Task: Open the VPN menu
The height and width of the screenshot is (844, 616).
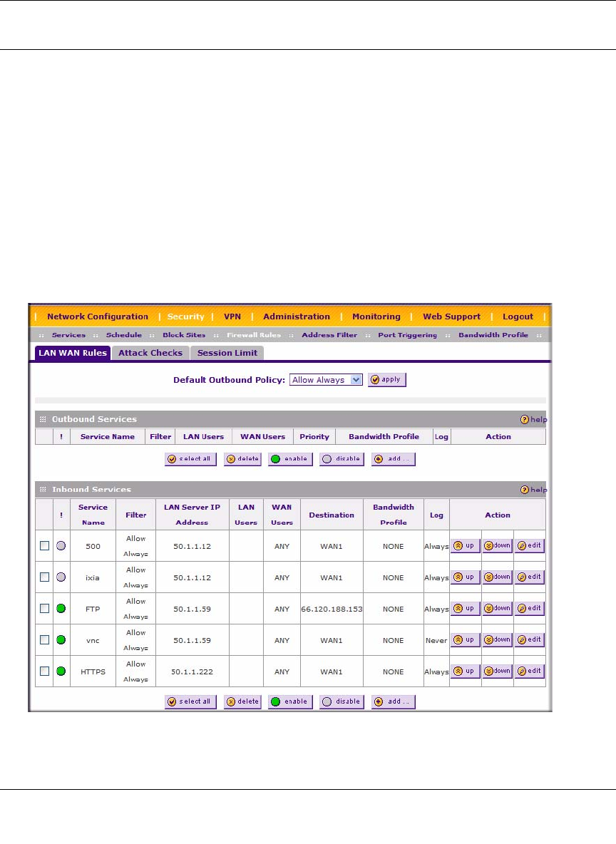Action: click(232, 316)
